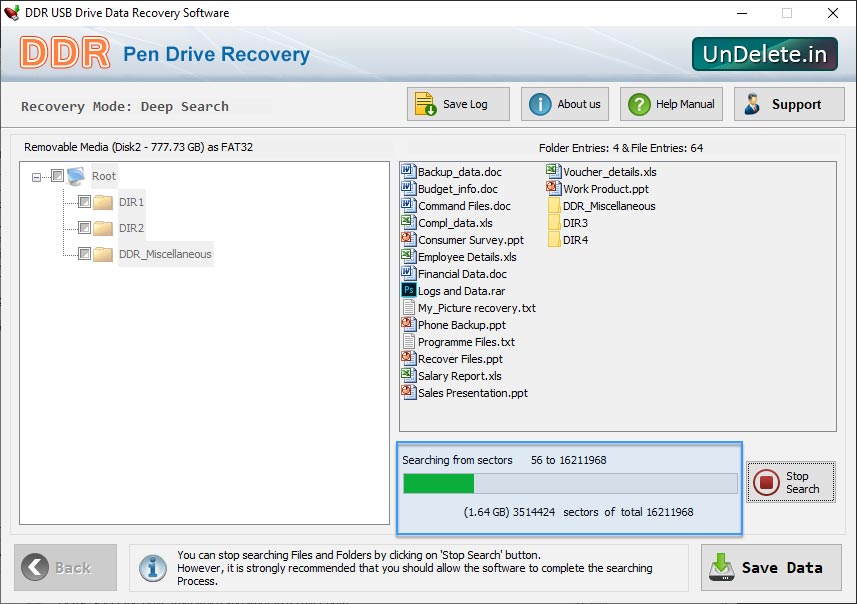Select file name Logs and Data.rar
Screen dimensions: 857x604
461,291
